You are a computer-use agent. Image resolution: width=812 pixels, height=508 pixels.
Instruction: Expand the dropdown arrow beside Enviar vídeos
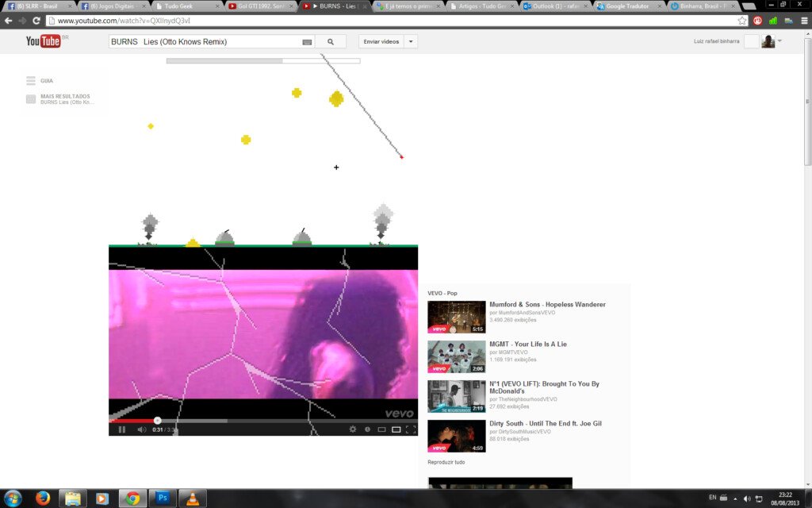tap(411, 41)
